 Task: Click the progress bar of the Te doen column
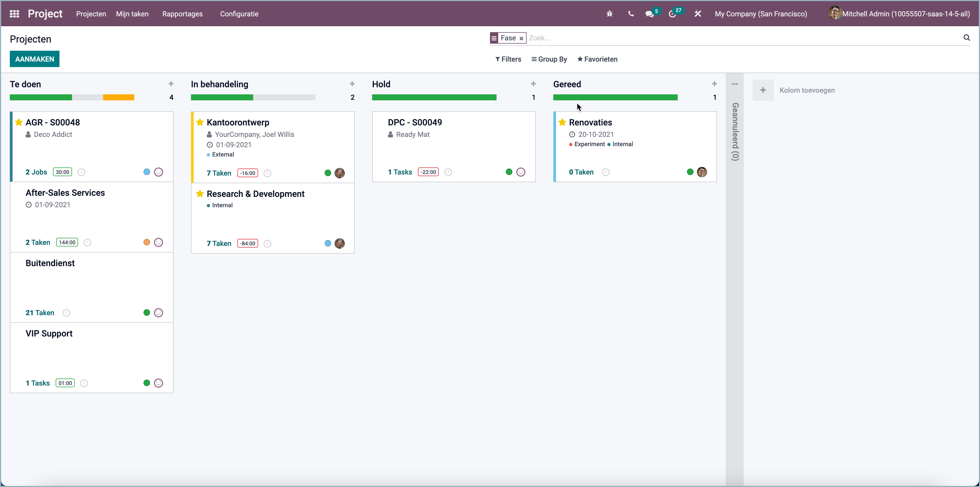click(x=72, y=97)
